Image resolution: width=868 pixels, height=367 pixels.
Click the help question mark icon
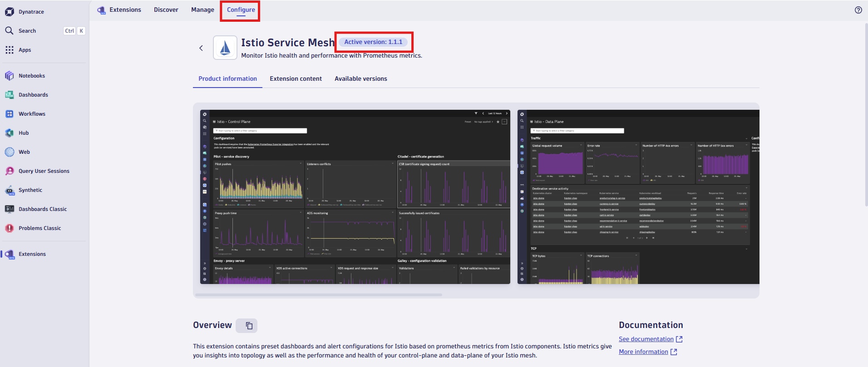[x=858, y=10]
